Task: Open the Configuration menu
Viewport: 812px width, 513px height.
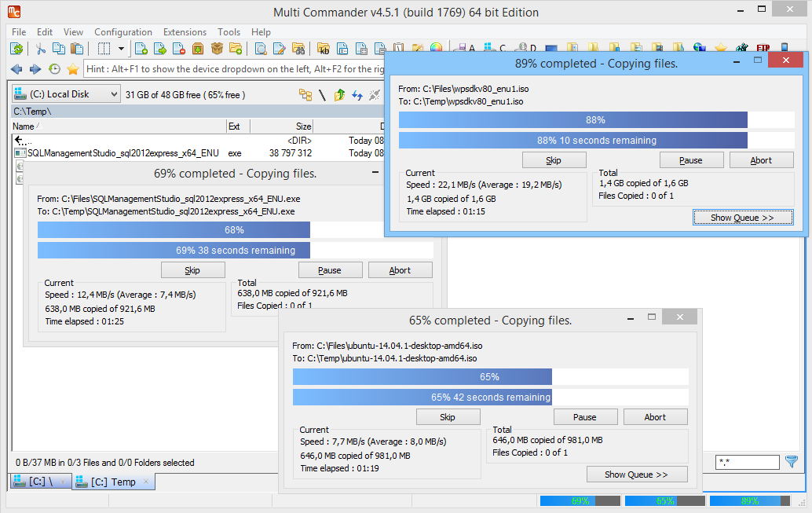Action: (x=123, y=32)
